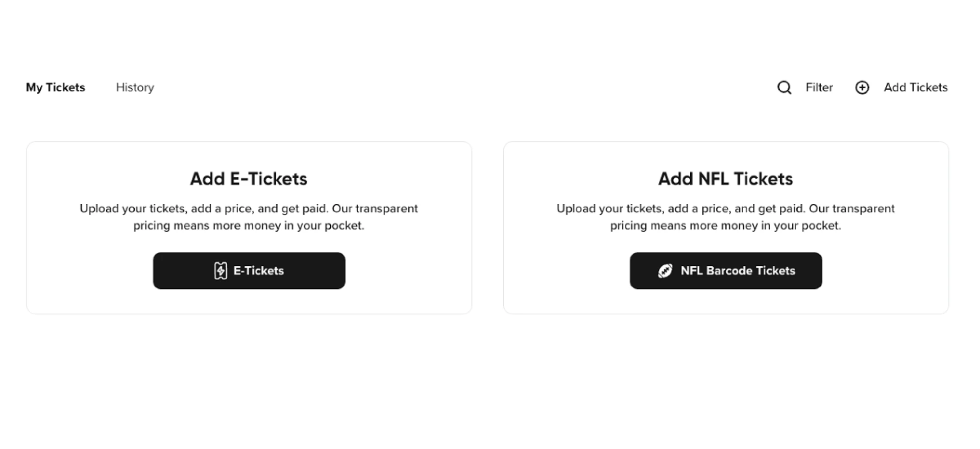Click the football icon in NFL button
Image resolution: width=980 pixels, height=449 pixels.
(x=665, y=271)
